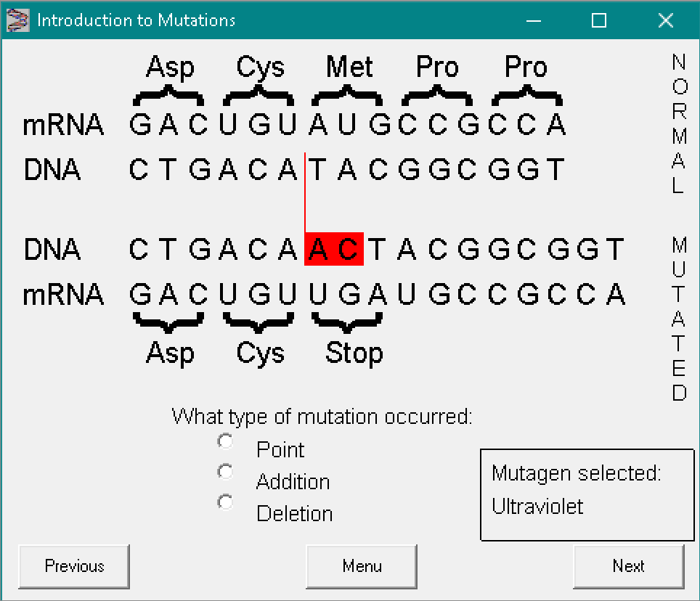The image size is (700, 601).
Task: Close the Introduction to Mutations window
Action: pos(666,20)
